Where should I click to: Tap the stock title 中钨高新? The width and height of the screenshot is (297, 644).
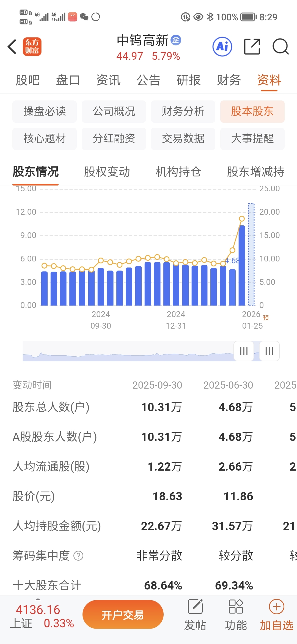click(x=143, y=40)
